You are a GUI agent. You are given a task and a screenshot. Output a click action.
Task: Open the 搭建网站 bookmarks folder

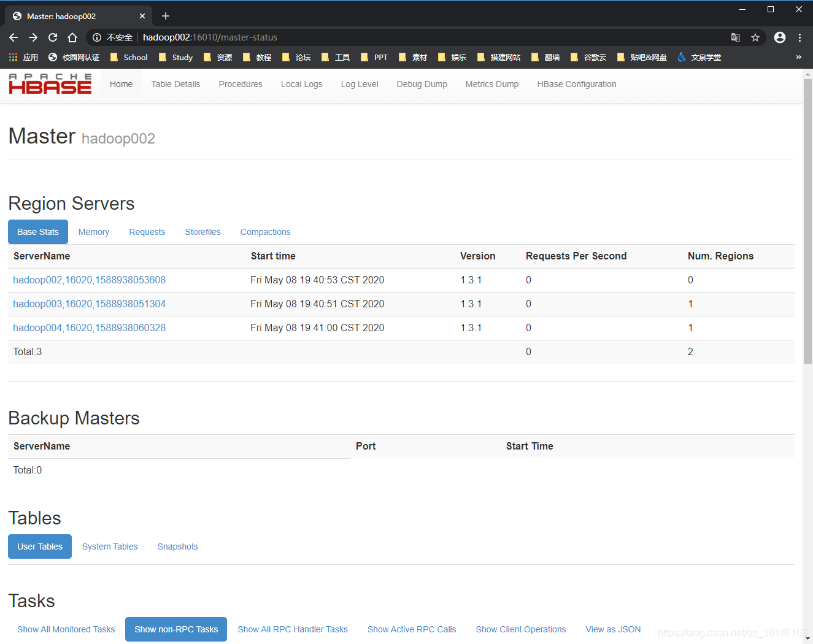click(x=499, y=57)
